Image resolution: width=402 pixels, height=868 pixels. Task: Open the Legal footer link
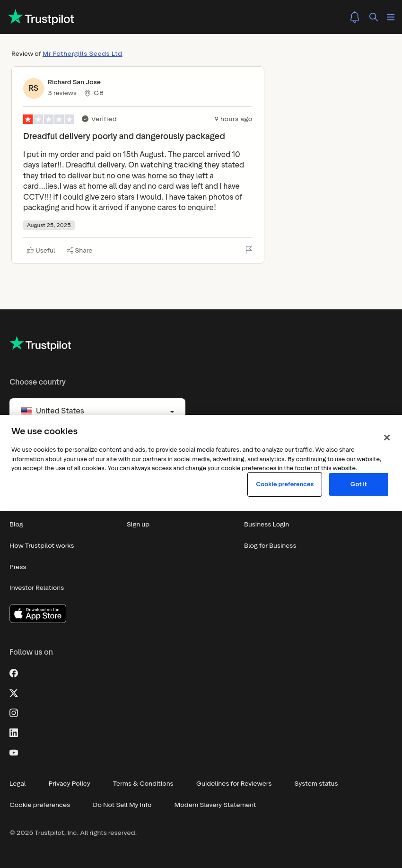tap(17, 783)
